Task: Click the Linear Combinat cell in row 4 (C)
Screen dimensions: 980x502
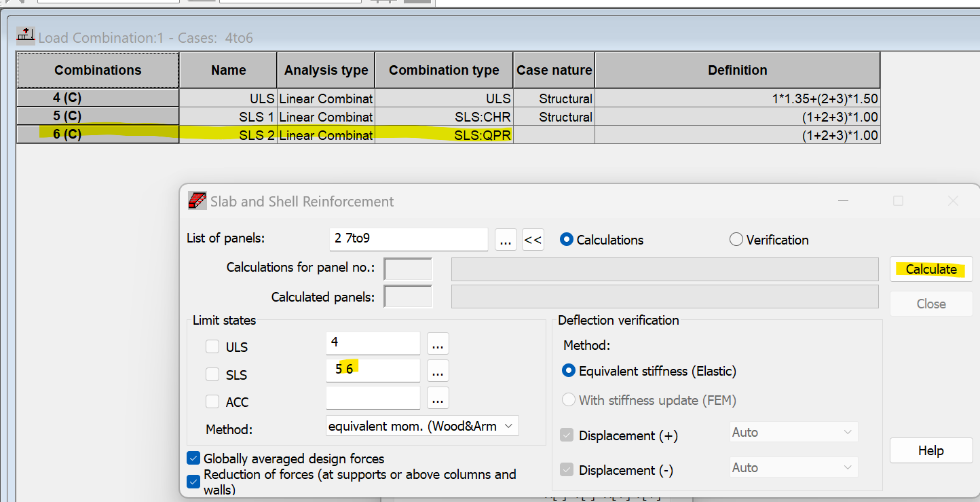Action: click(x=326, y=98)
